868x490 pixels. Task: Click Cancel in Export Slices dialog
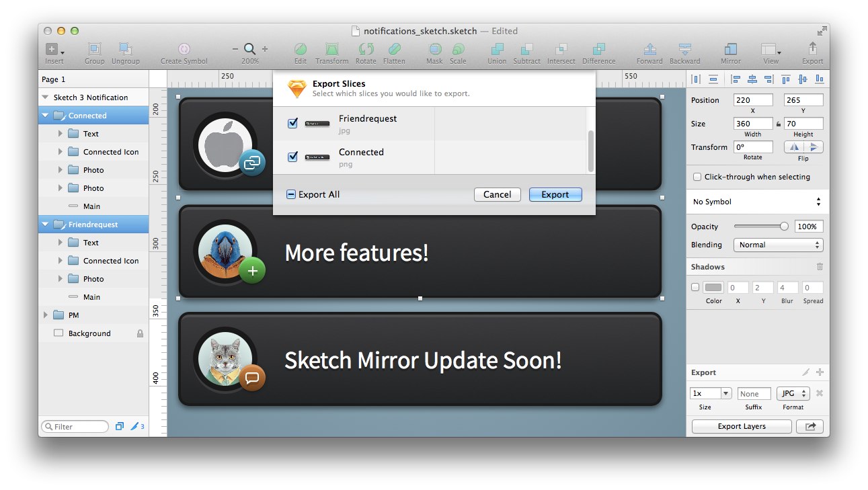(x=497, y=194)
